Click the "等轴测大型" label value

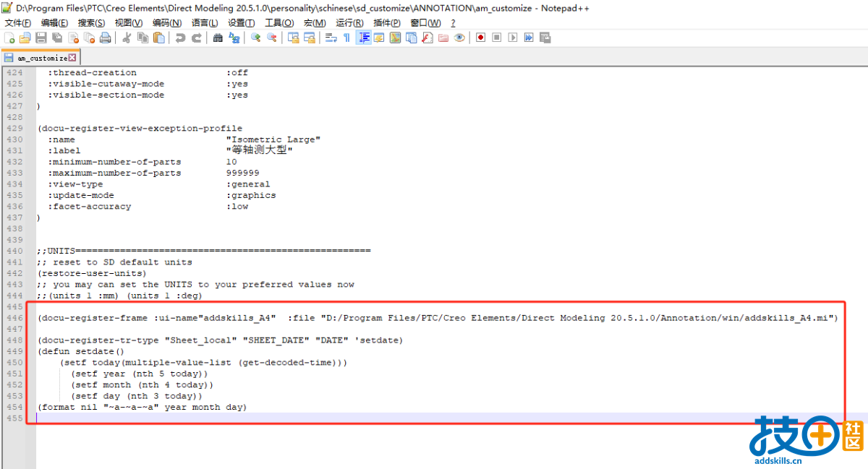(x=259, y=150)
